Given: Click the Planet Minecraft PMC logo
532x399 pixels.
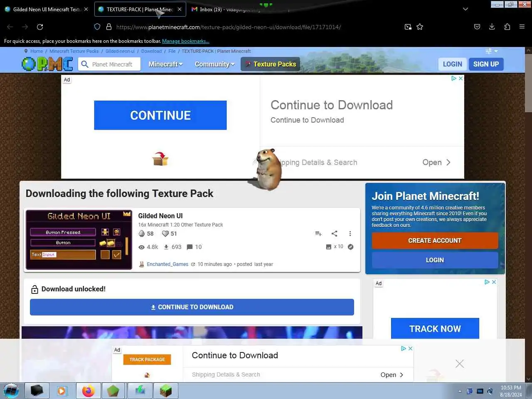Looking at the screenshot, I should tap(47, 64).
